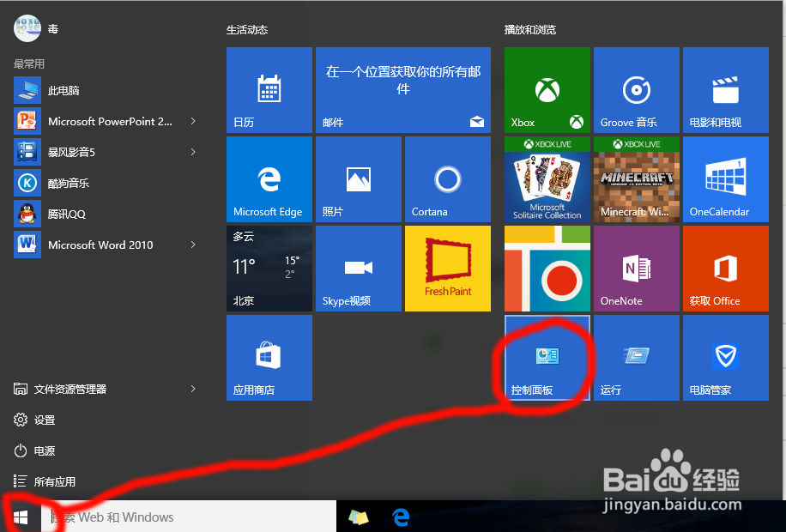Launch the Fresh Paint tile
Screen dimensions: 786x532
[448, 269]
